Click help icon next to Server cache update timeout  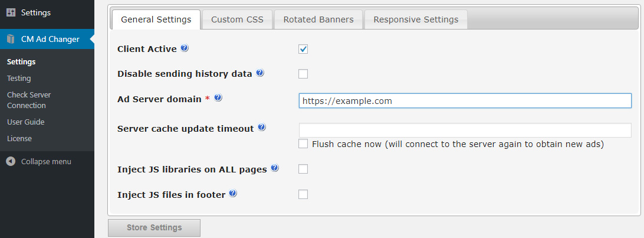coord(262,128)
